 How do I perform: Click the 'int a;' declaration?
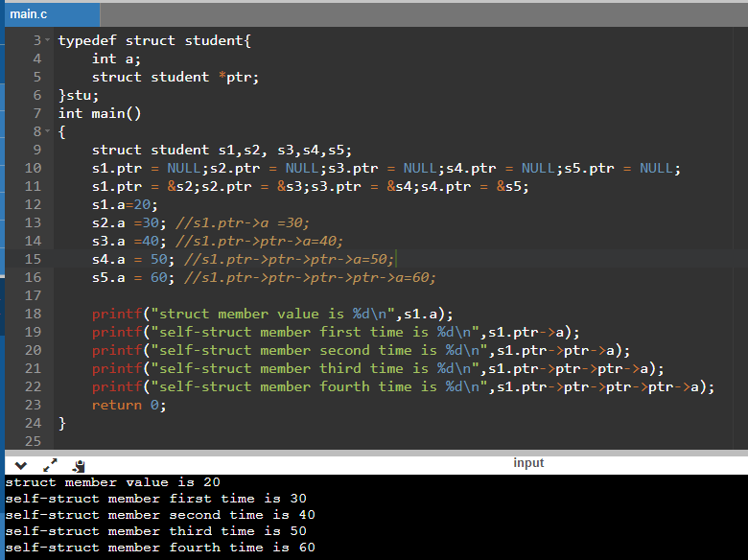(116, 58)
